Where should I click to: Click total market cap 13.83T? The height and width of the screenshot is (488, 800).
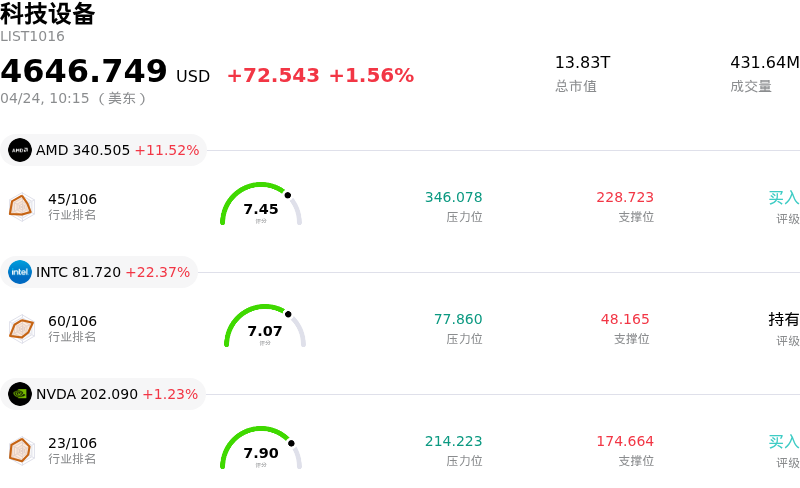[x=582, y=63]
